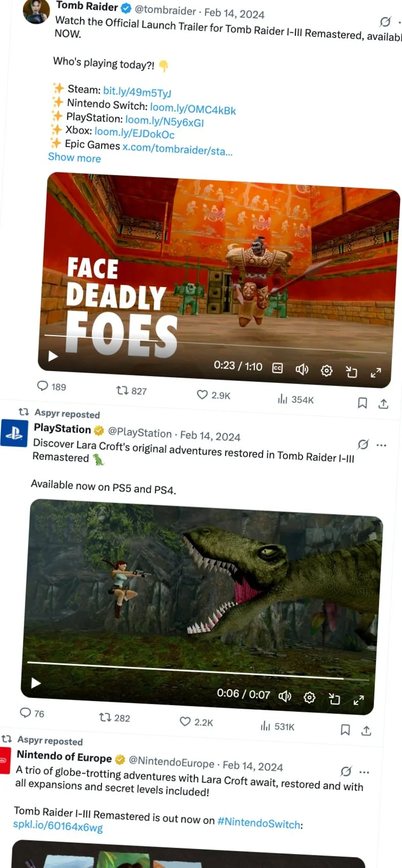Open more options on PlayStation post
Viewport: 402px width, 868px height.
click(381, 445)
